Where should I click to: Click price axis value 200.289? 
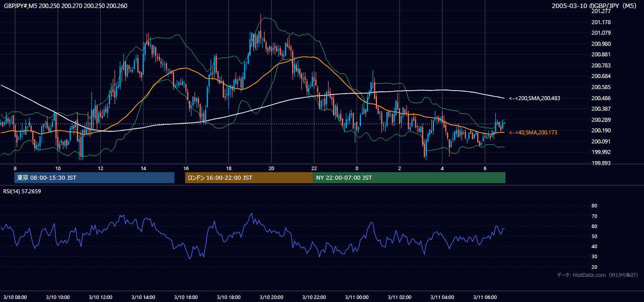(x=601, y=120)
